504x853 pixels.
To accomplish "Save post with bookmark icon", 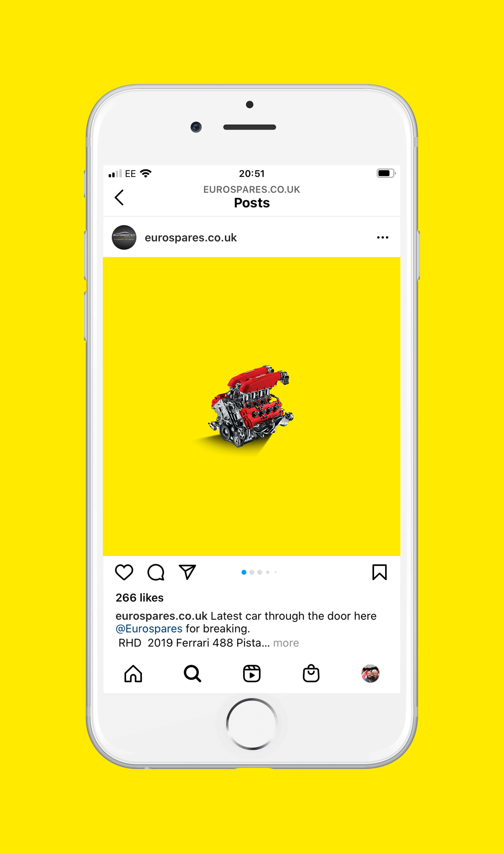I will [x=379, y=572].
